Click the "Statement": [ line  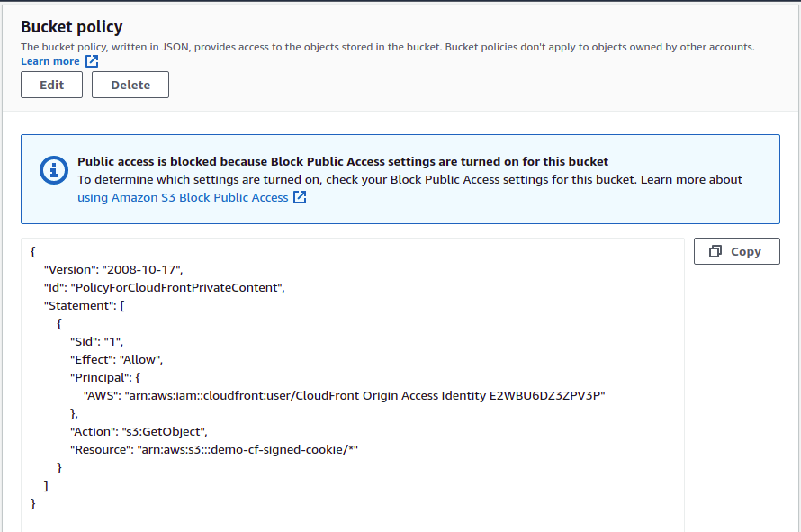coord(85,305)
